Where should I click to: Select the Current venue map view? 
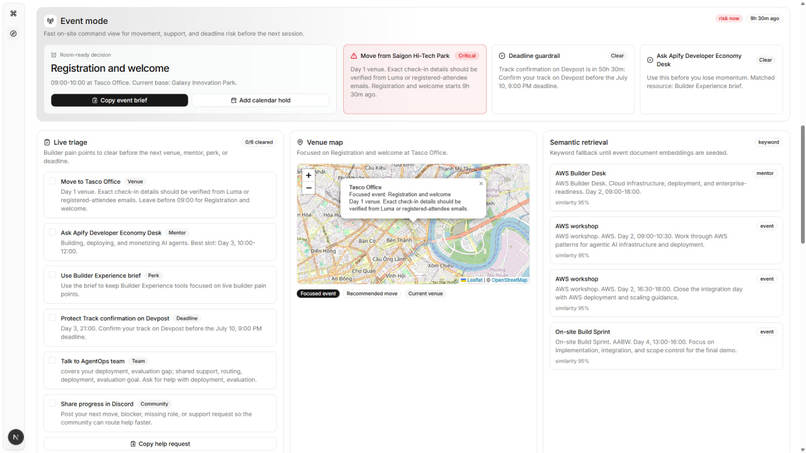pos(425,294)
